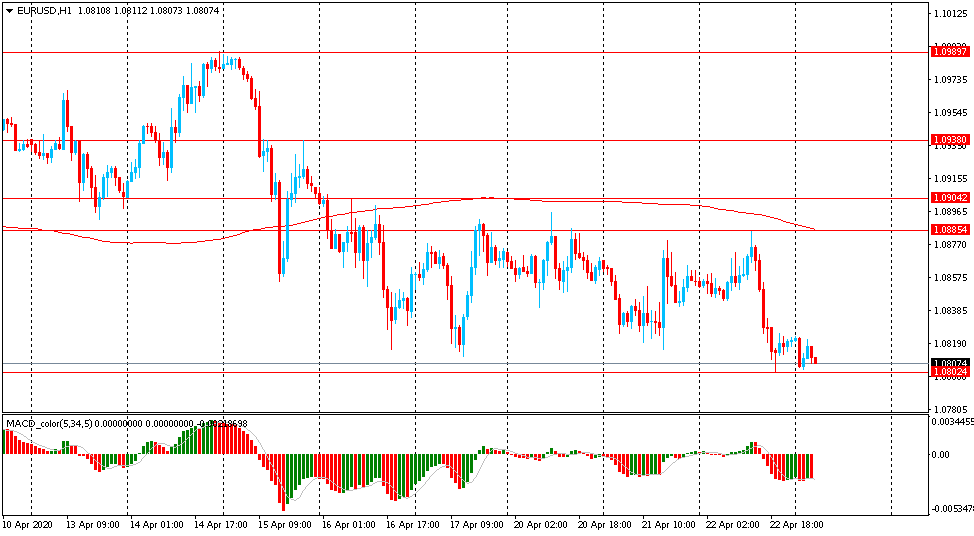Open the chart dropdown triangle beside EURUSD,H1
The height and width of the screenshot is (536, 974).
tap(9, 11)
